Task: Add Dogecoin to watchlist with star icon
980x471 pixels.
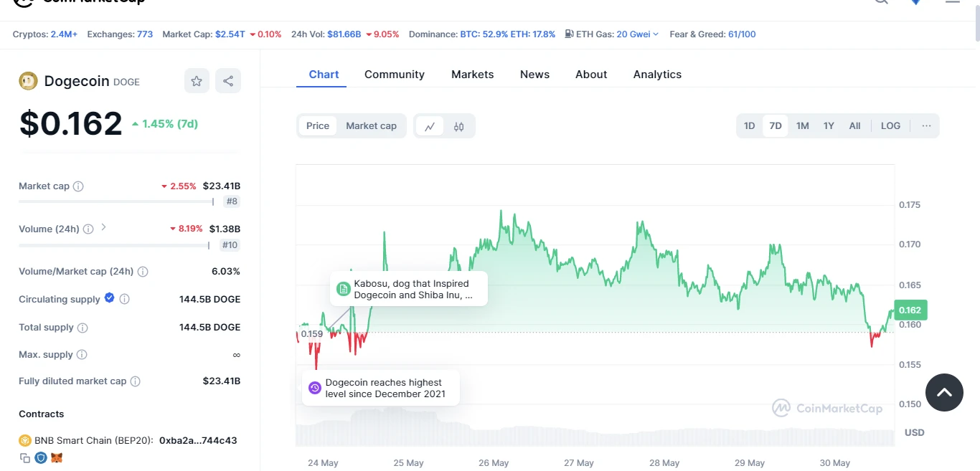Action: click(197, 81)
